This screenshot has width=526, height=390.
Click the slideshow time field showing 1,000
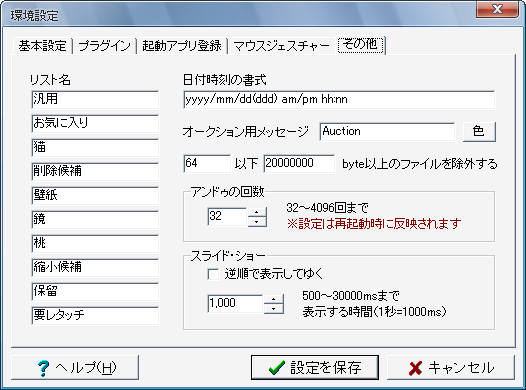[235, 303]
